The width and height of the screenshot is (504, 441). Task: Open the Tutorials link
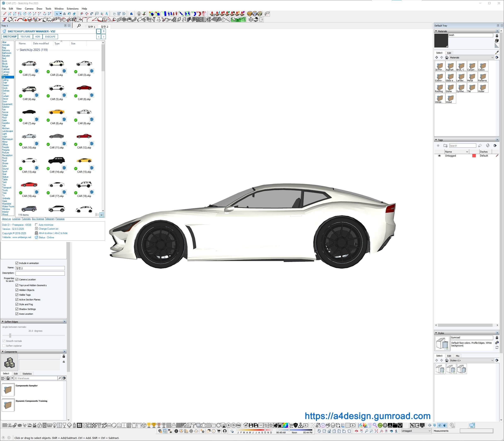(x=26, y=219)
